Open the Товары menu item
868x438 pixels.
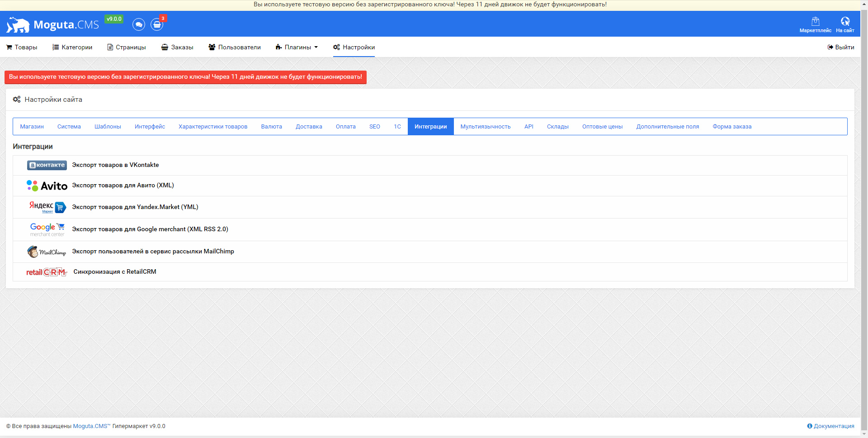click(22, 47)
